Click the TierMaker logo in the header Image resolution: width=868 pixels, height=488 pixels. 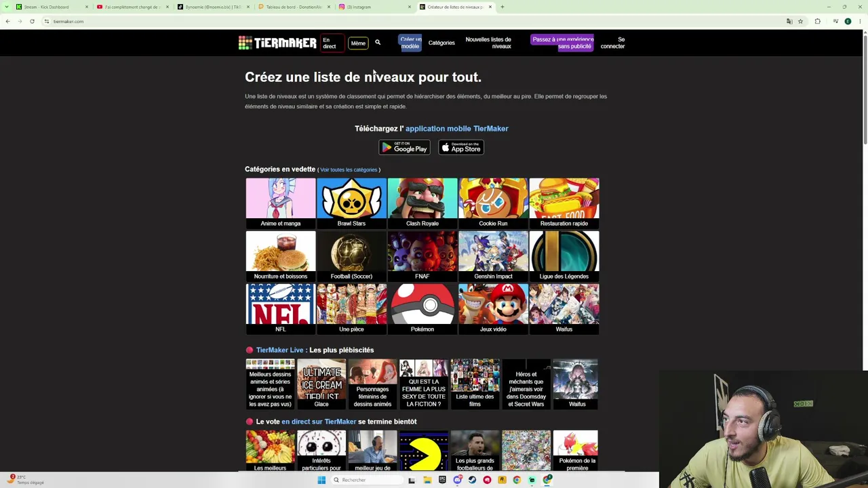point(277,43)
